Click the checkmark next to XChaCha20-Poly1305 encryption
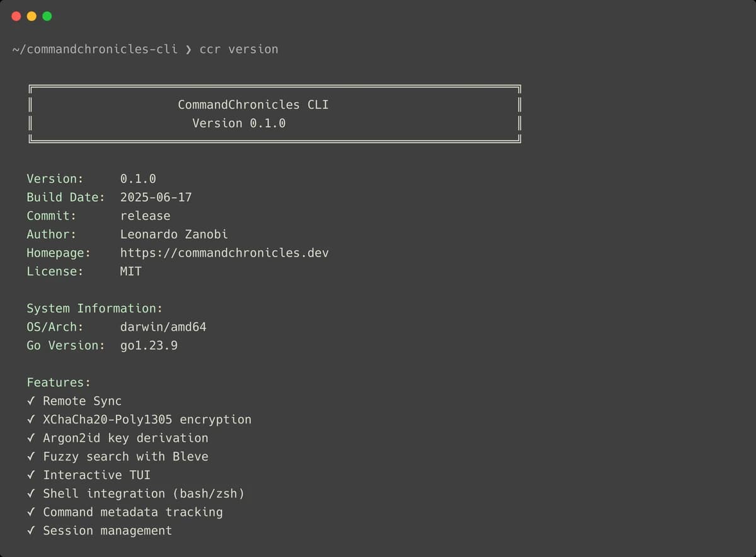Screen dimensions: 756x557 31,420
